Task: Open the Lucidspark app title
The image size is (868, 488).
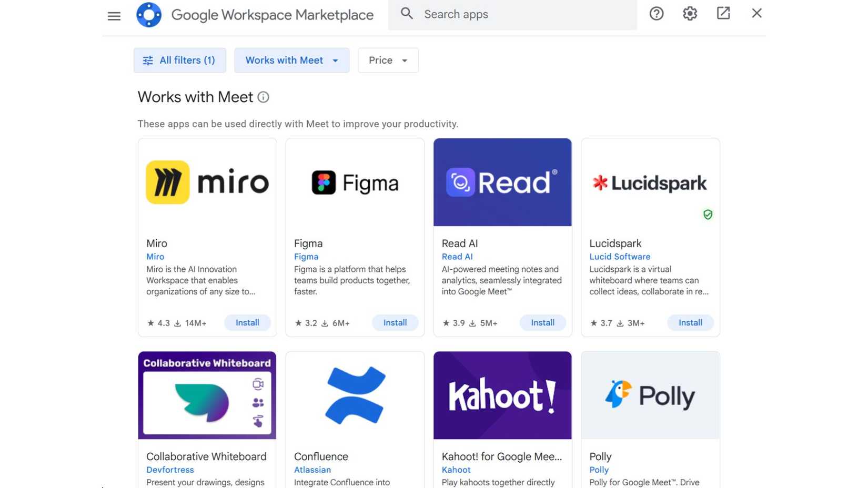Action: point(615,243)
